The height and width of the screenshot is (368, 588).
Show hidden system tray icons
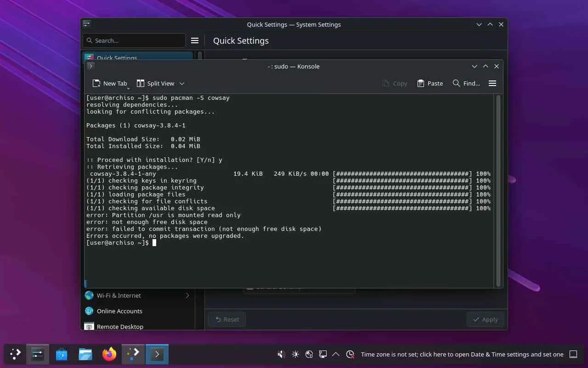click(x=336, y=354)
